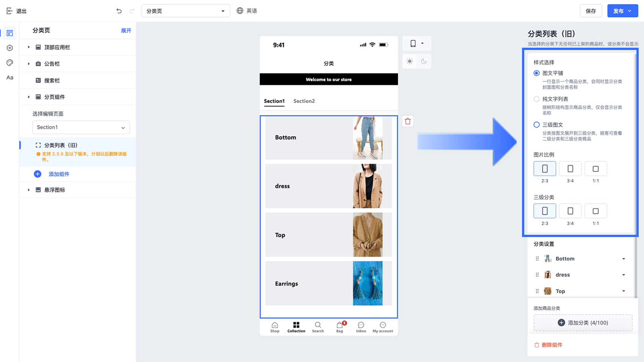Open the color palette sidebar icon
Image resolution: width=644 pixels, height=362 pixels.
pyautogui.click(x=10, y=62)
